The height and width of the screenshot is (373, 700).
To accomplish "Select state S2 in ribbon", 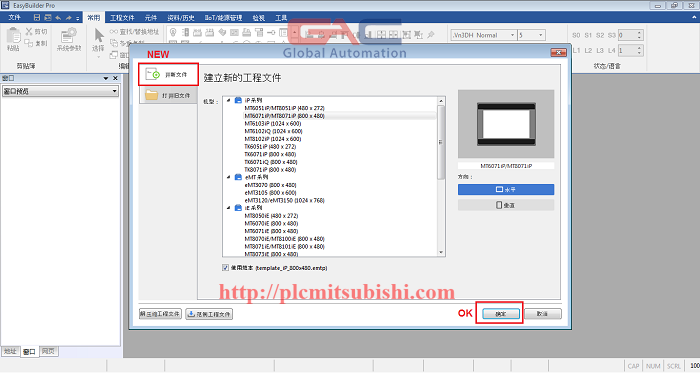I will (x=600, y=35).
